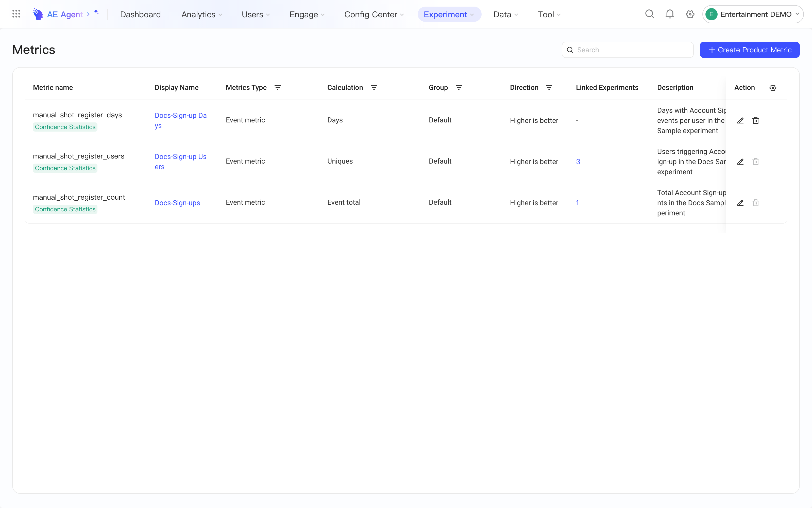Open settings gear in top bar
This screenshot has width=812, height=508.
coord(690,14)
